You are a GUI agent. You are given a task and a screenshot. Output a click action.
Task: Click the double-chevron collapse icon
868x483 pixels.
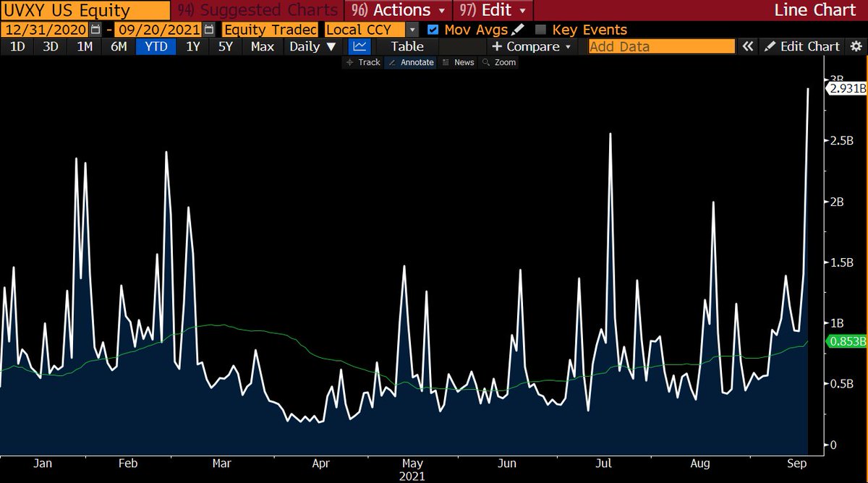748,46
